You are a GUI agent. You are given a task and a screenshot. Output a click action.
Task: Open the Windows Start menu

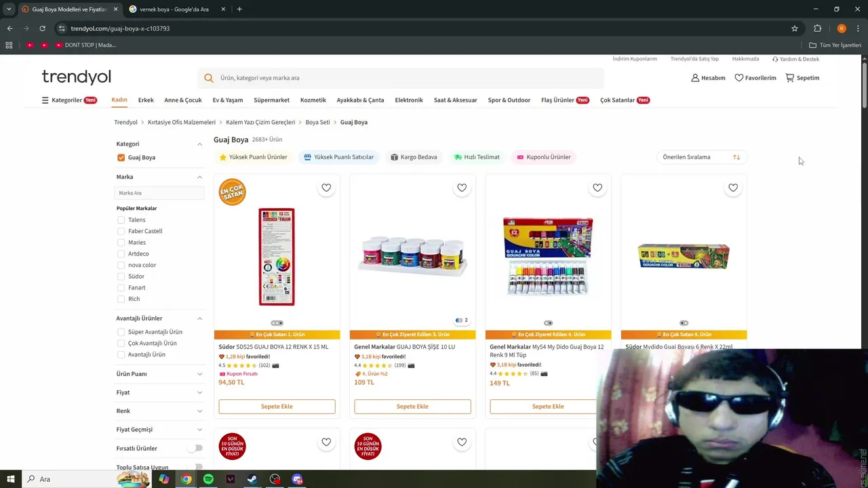tap(11, 479)
